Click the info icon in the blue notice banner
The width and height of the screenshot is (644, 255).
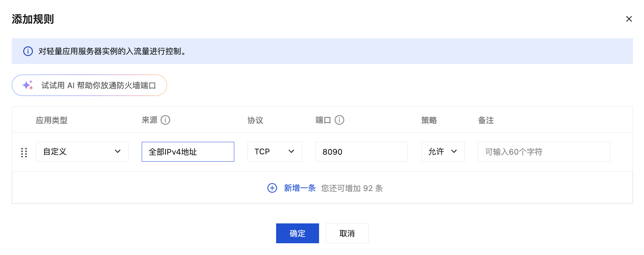point(28,51)
